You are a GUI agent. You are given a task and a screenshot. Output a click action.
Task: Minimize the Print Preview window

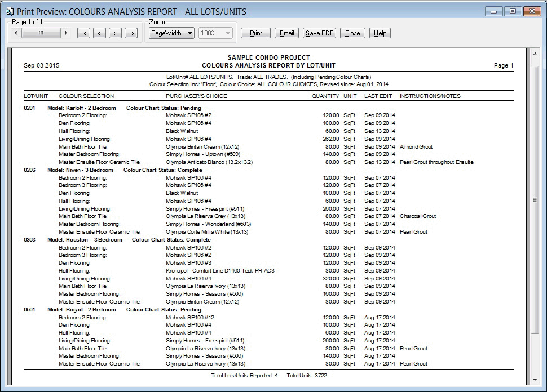tap(493, 11)
